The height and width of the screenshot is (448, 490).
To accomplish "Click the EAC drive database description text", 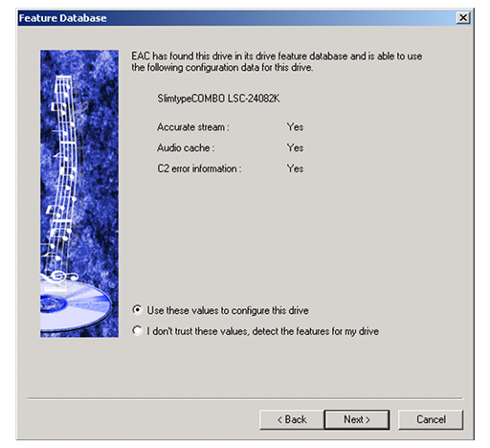I will [277, 61].
